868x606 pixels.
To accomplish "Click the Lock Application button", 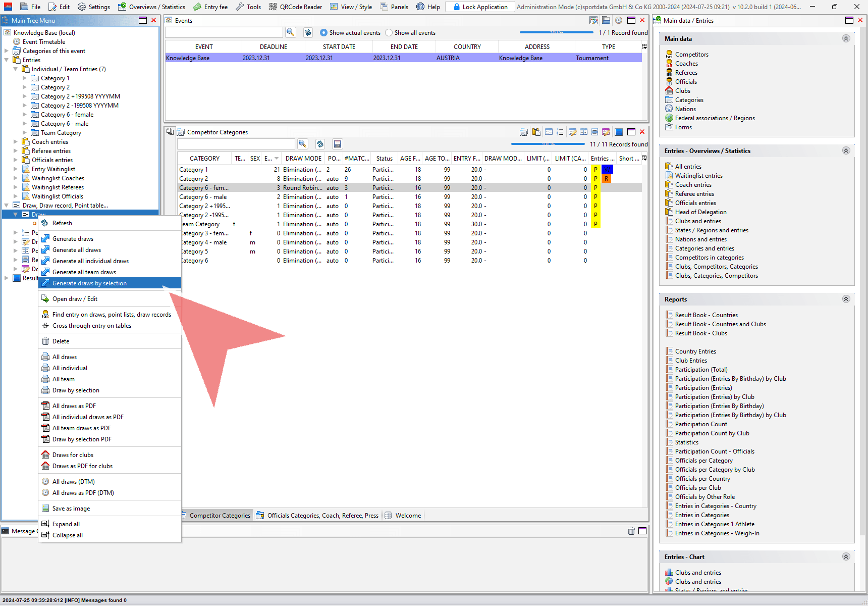I will (480, 7).
